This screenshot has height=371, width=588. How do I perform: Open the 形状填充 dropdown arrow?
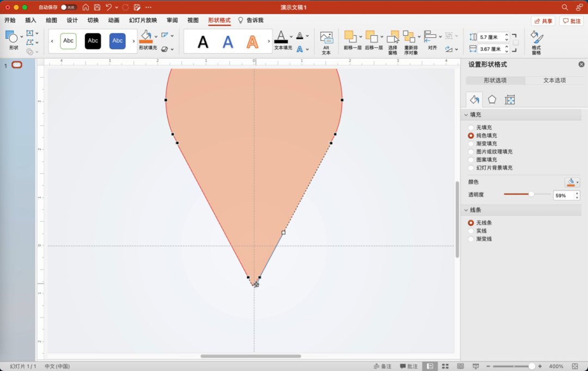coord(156,37)
